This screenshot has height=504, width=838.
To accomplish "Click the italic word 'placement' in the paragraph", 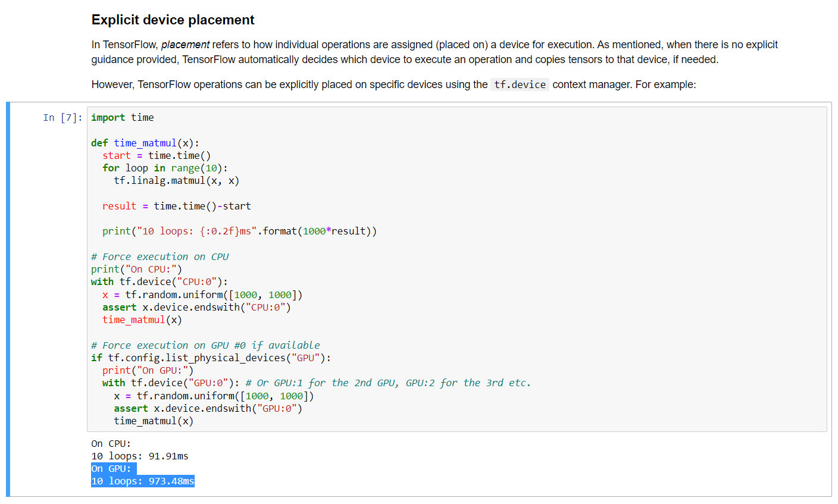I will 185,45.
